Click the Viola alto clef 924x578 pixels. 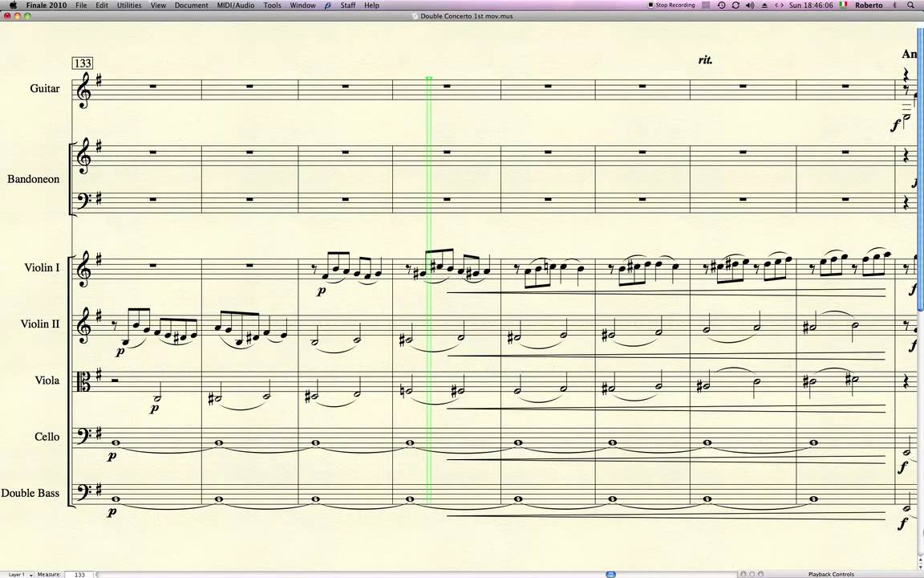coord(83,382)
